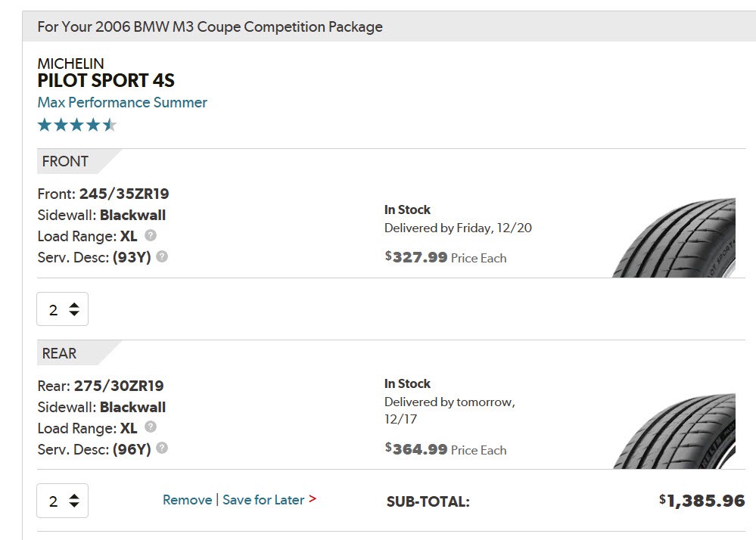
Task: Remove the tire set from the cart
Action: 188,500
